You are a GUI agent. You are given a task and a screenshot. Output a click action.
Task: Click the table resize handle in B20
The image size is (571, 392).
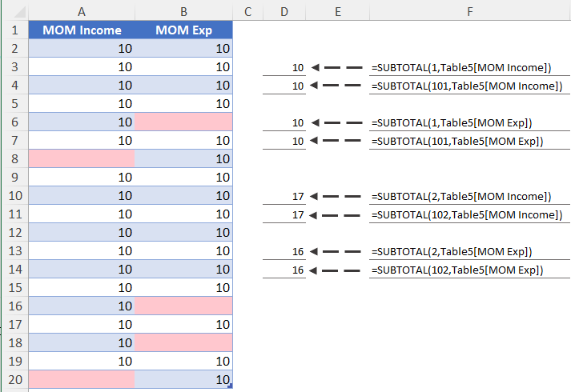point(230,386)
